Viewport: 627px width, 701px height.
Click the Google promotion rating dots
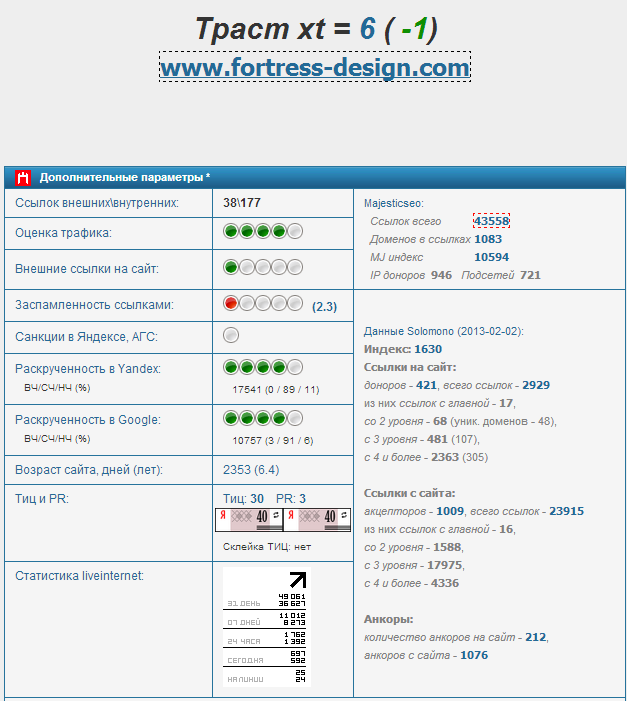click(x=263, y=418)
